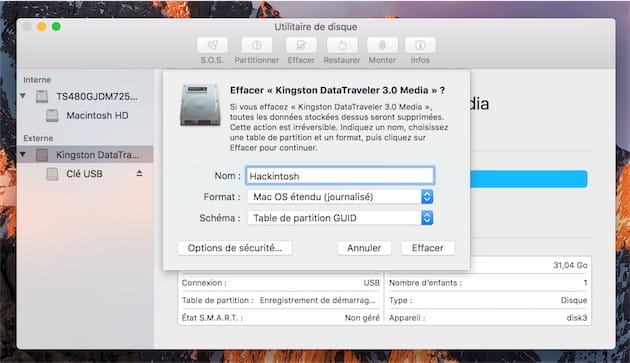Click the S.O.S. first aid toolbar icon
Image resolution: width=630 pixels, height=363 pixels.
pyautogui.click(x=212, y=45)
